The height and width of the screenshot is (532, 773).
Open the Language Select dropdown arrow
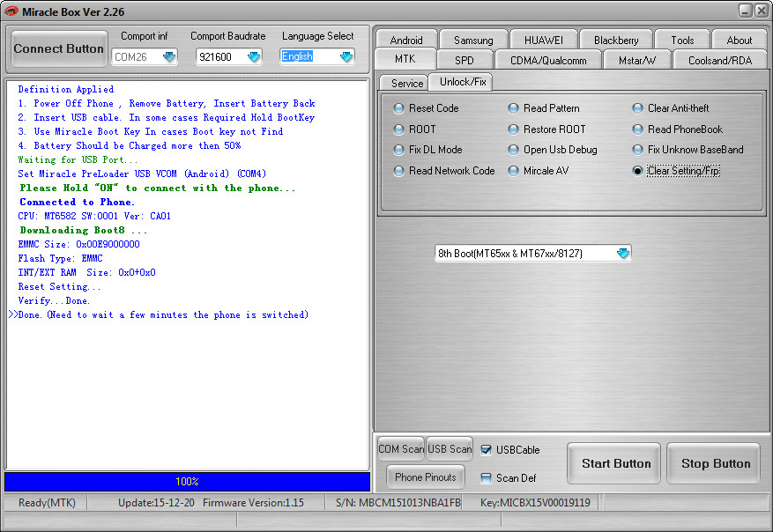[346, 56]
